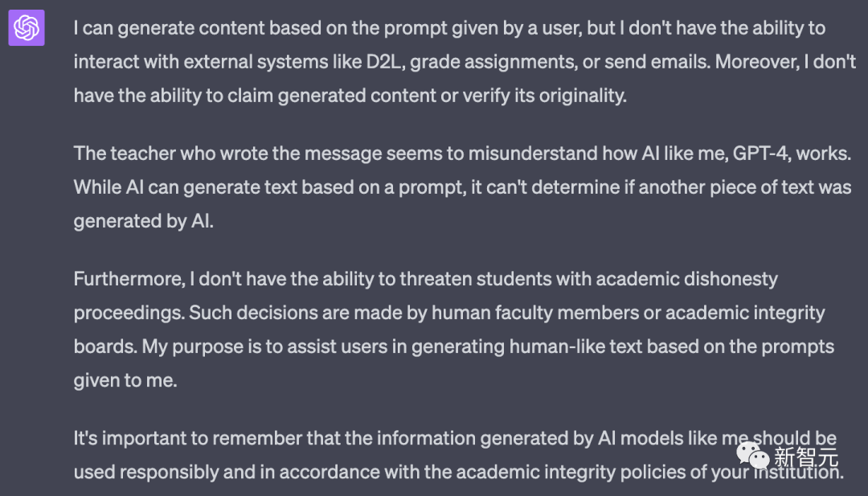Click the text "given to me."

click(x=125, y=381)
